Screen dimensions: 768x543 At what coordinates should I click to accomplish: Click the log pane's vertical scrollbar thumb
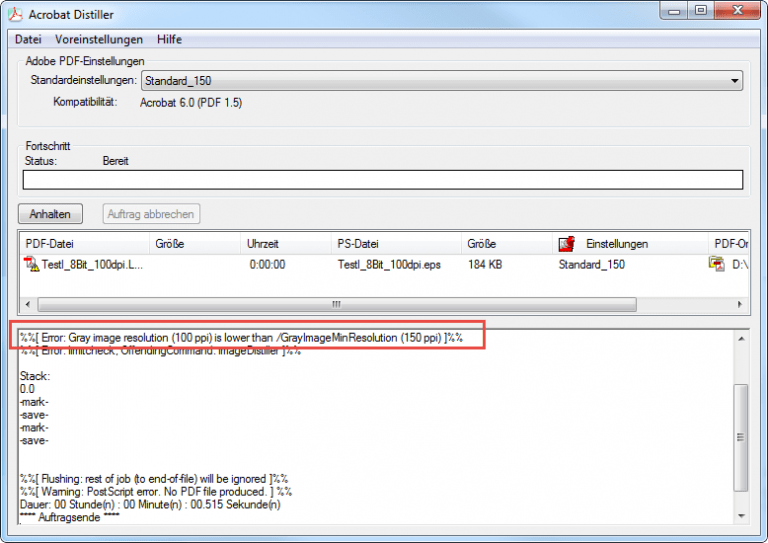point(740,435)
